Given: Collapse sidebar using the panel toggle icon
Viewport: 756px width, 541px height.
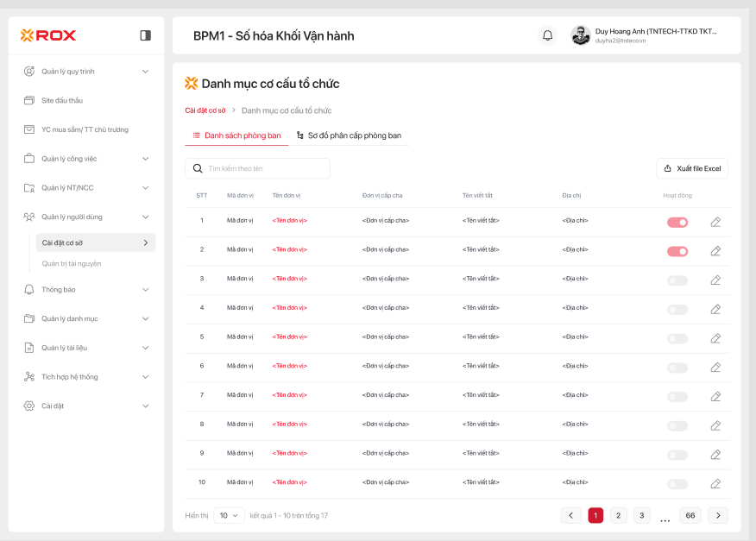Looking at the screenshot, I should (145, 35).
